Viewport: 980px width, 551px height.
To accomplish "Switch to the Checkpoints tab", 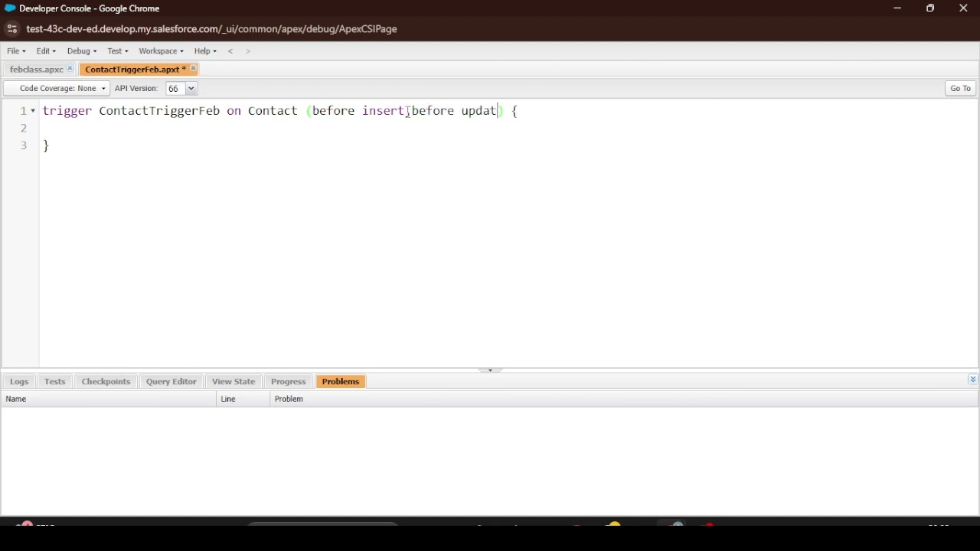I will 106,382.
